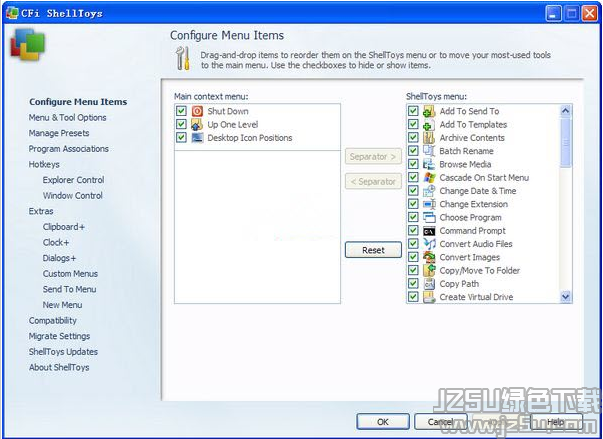Confirm with the OK button

pyautogui.click(x=383, y=422)
